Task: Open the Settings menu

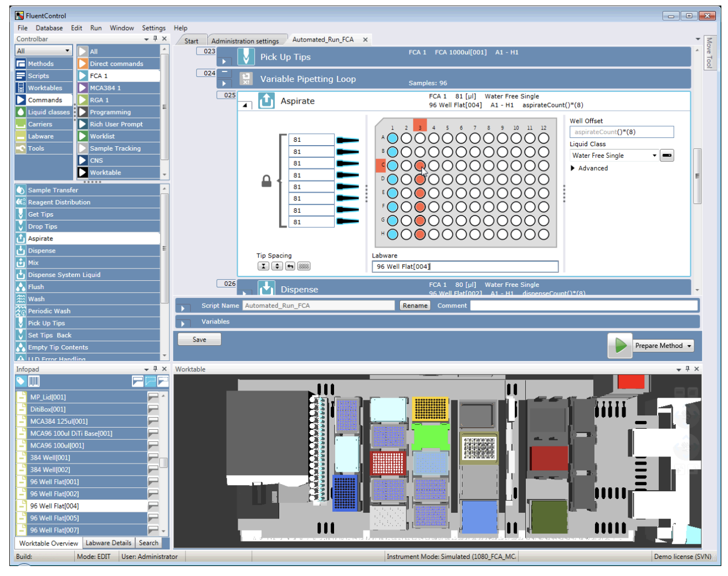Action: [153, 28]
